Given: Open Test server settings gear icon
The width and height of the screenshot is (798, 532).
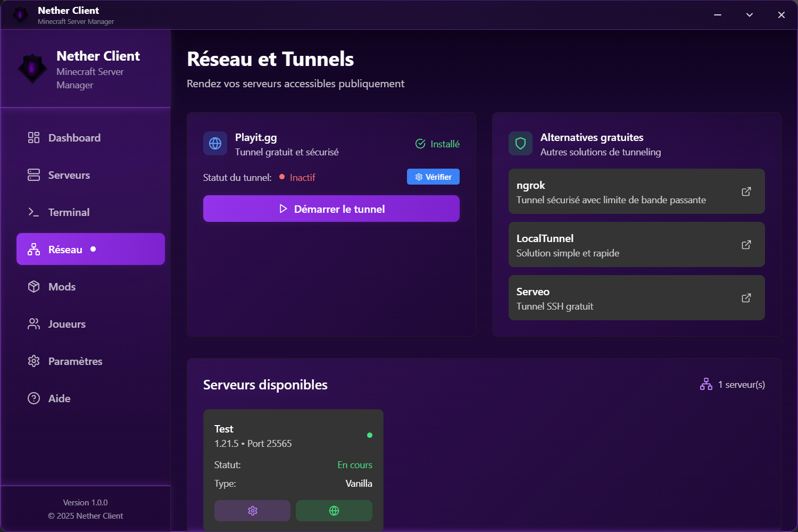Looking at the screenshot, I should pyautogui.click(x=252, y=510).
